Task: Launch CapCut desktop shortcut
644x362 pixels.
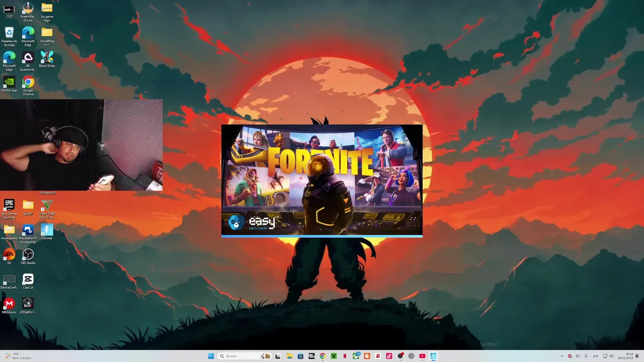Action: (28, 281)
